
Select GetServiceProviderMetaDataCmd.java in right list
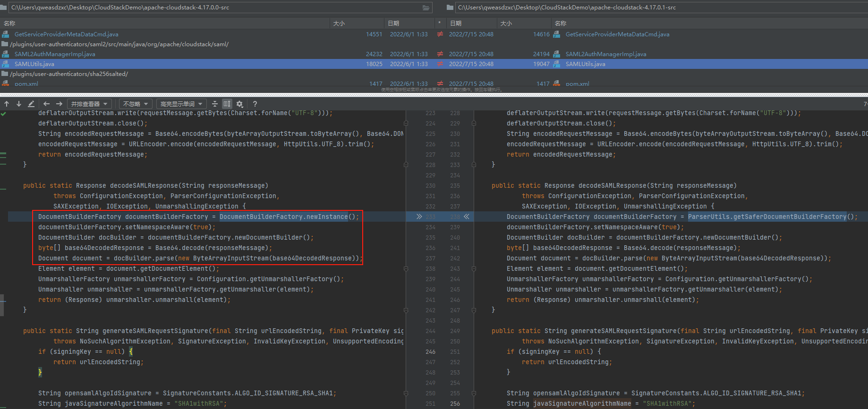[x=617, y=34]
